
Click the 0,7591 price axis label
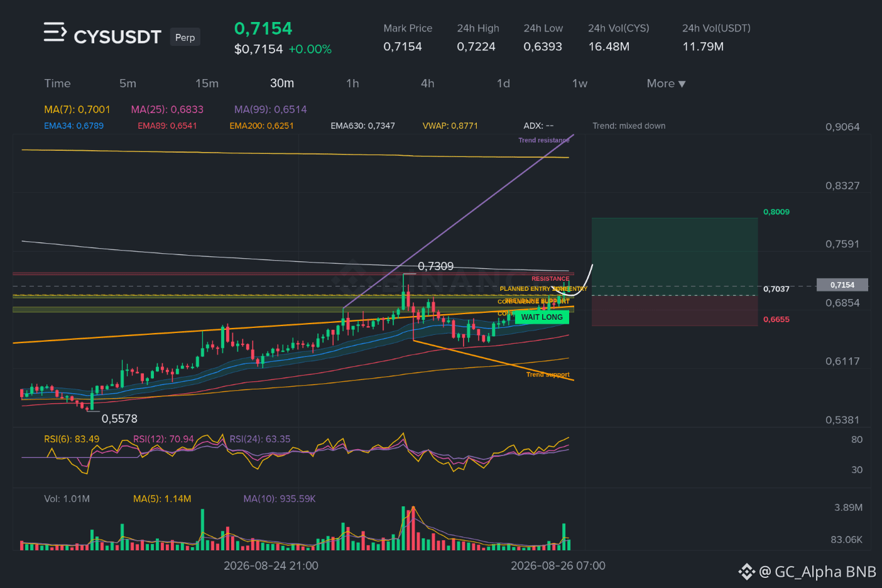coord(842,244)
